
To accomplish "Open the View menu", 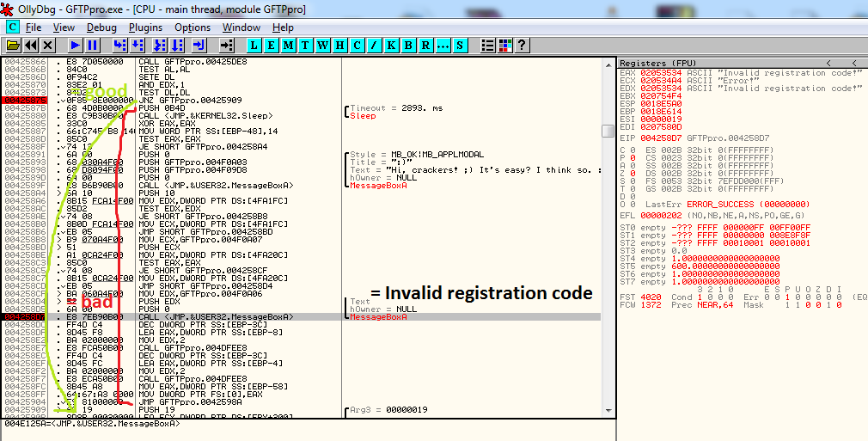I will point(64,28).
